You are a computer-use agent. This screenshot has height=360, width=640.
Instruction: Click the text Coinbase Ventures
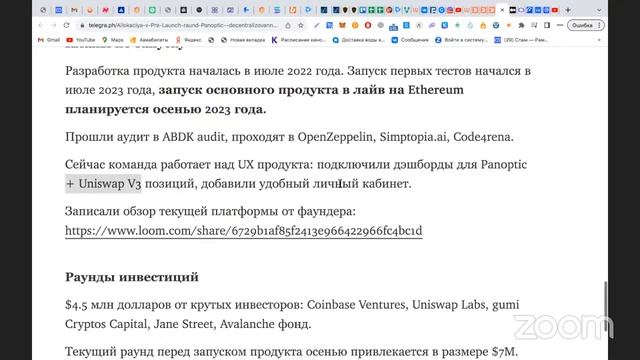[357, 305]
